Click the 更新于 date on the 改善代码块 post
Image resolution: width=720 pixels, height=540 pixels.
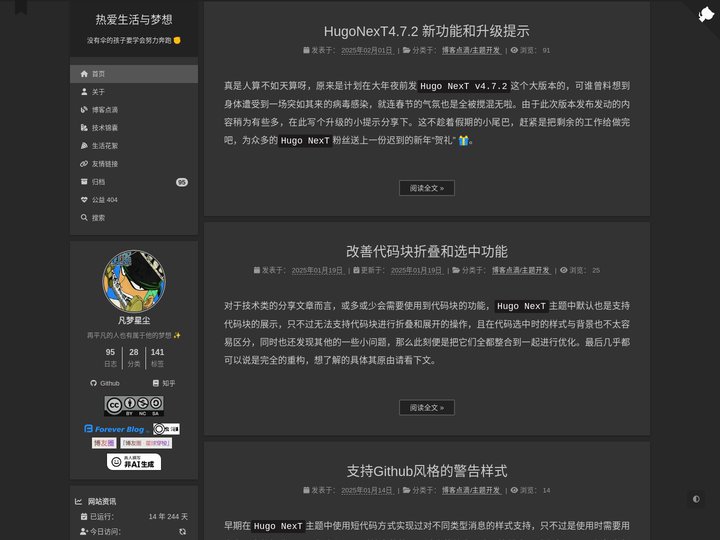[416, 270]
